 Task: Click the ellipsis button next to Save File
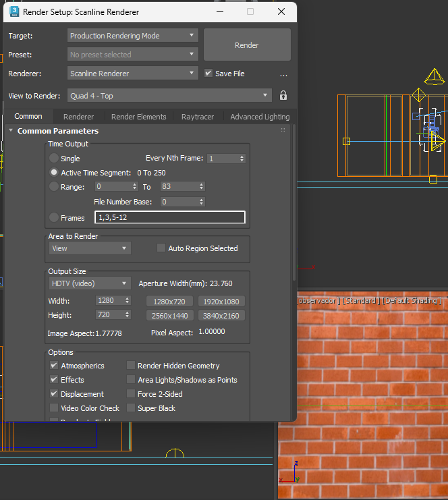pyautogui.click(x=283, y=74)
